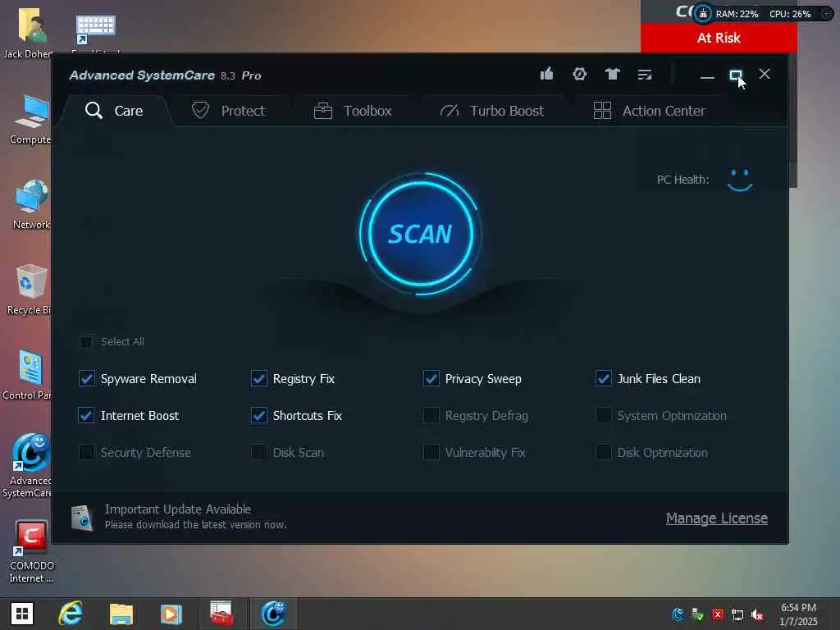Click the Advanced SystemCare 8.3 Pro title

pos(165,75)
